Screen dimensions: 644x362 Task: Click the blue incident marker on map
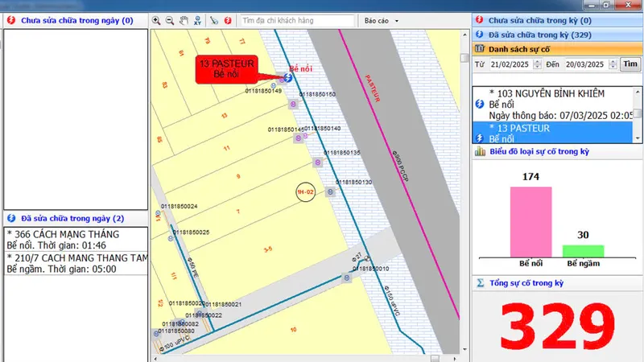click(288, 77)
